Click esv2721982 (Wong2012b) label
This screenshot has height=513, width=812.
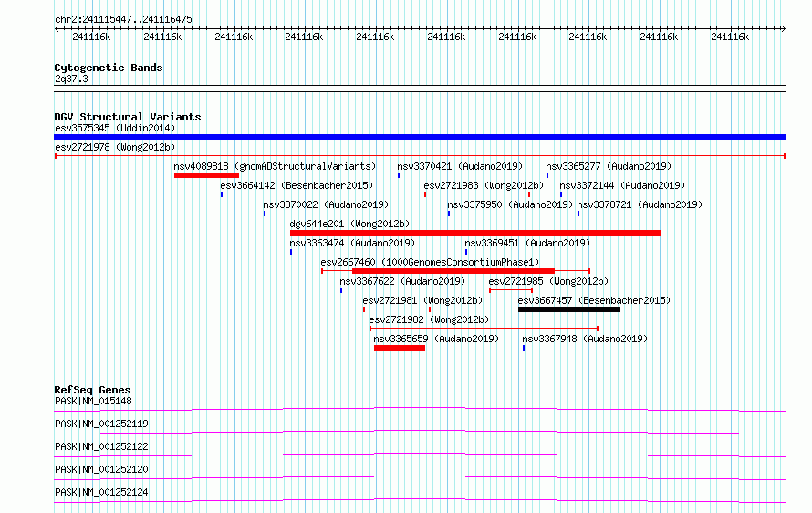coord(429,319)
